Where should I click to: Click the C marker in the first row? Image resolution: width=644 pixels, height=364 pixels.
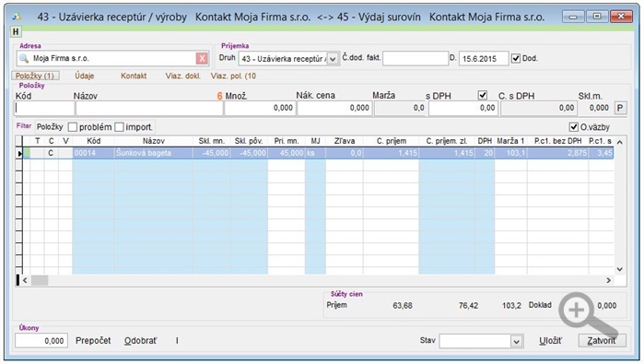point(51,153)
